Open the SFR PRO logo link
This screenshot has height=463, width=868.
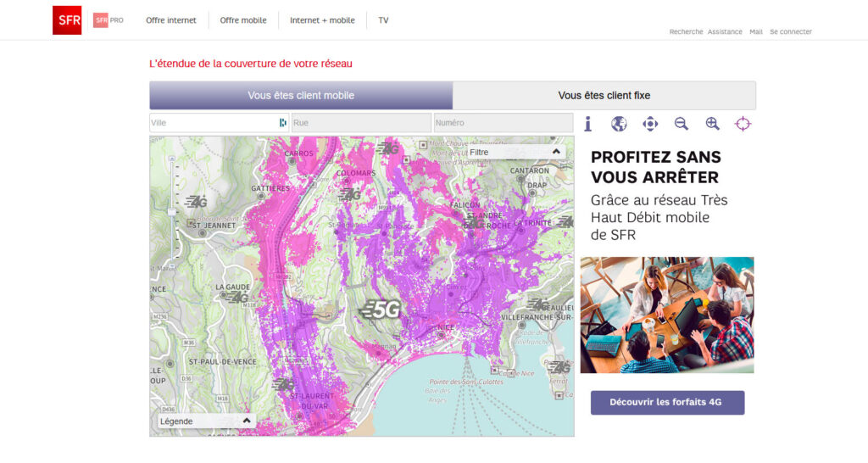pos(108,20)
